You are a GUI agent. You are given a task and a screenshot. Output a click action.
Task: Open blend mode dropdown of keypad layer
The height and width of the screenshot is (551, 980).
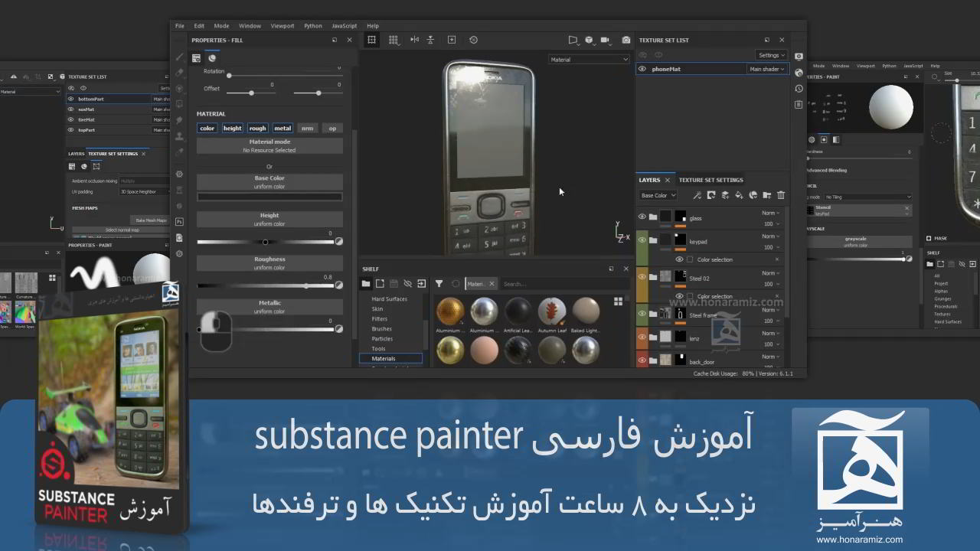(770, 236)
